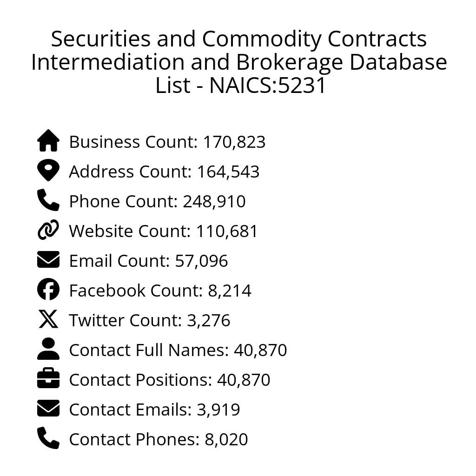Click the person icon for Contact Full Names

[x=48, y=349]
